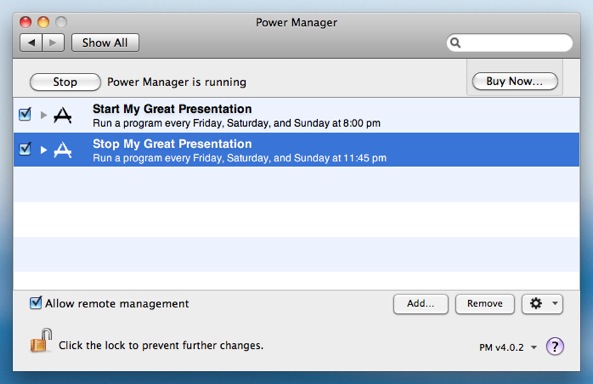Remove the selected event

click(485, 304)
